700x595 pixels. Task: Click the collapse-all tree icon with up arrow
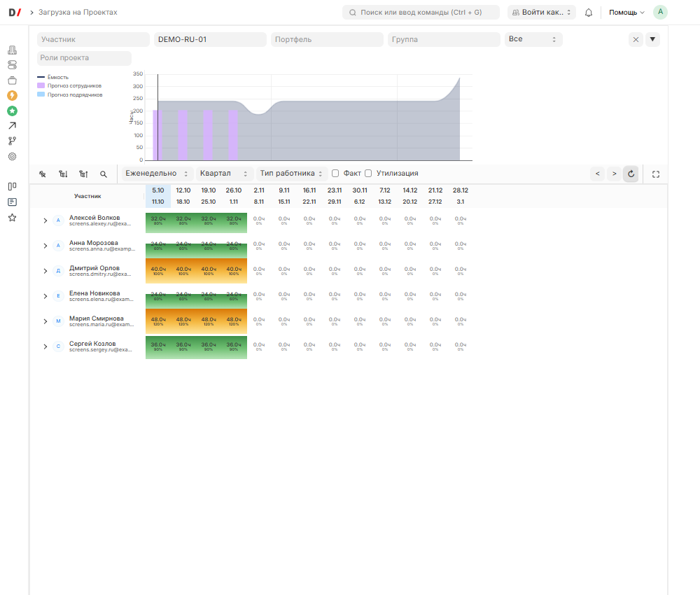click(83, 174)
